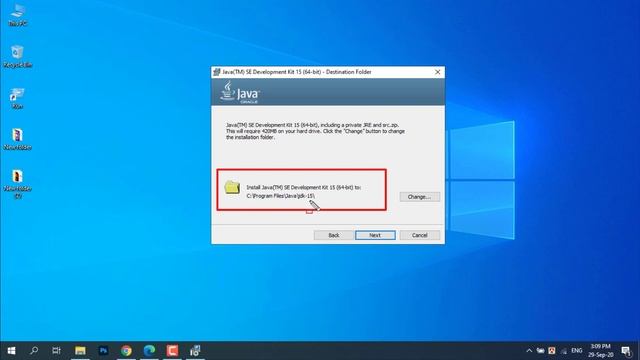Click the Java logo in installer banner
This screenshot has height=360, width=640.
click(240, 92)
